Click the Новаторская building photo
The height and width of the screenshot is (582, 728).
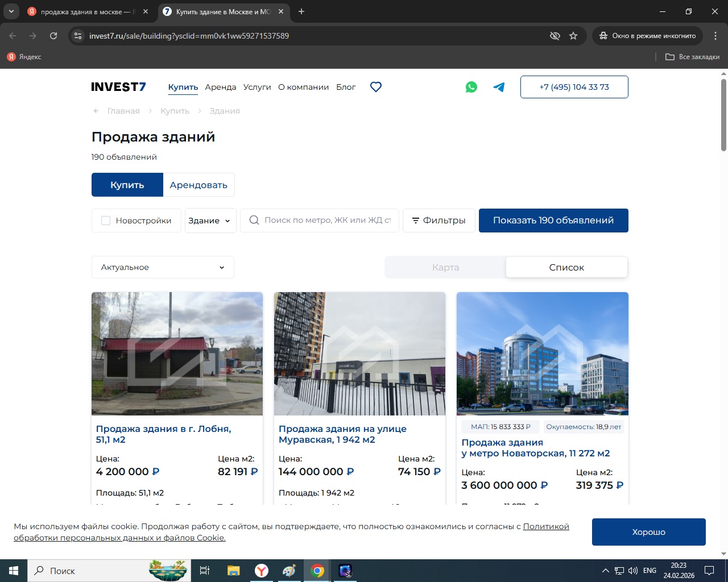click(x=543, y=354)
